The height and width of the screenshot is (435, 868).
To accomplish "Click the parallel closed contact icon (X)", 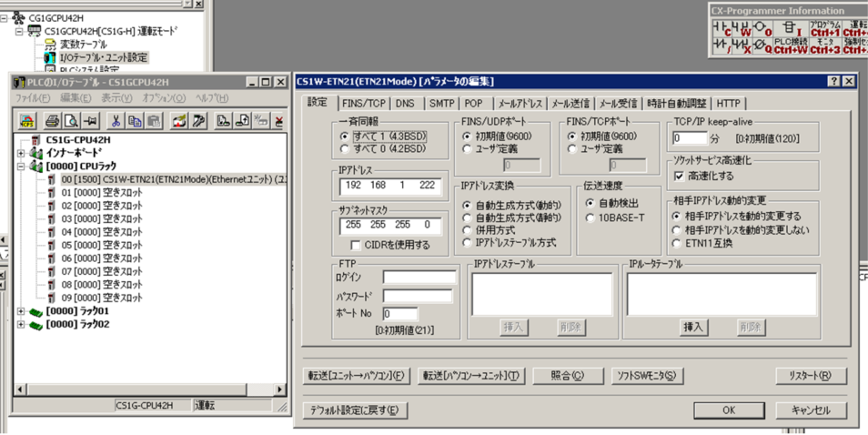I will tap(742, 46).
